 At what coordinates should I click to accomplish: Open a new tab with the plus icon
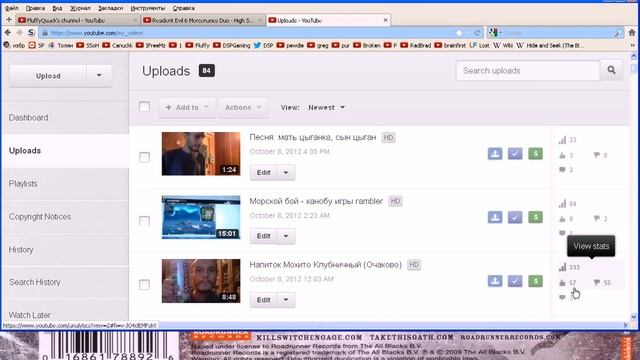click(9, 20)
